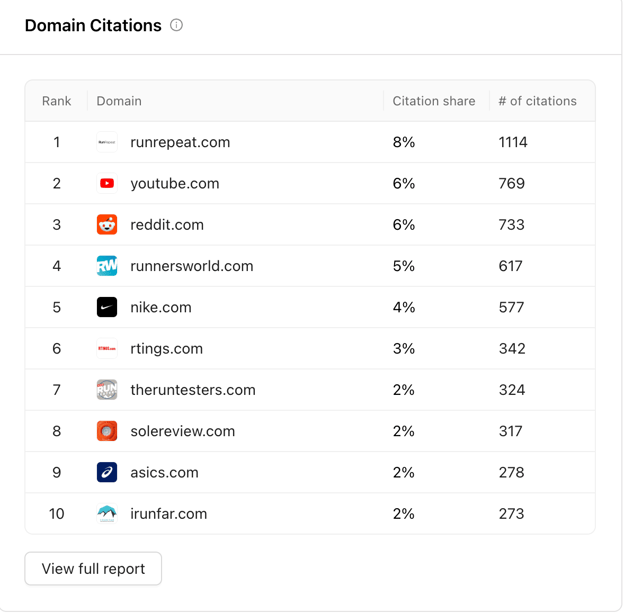Screen dimensions: 624x613
Task: Select the nike.com domain text
Action: coord(161,307)
